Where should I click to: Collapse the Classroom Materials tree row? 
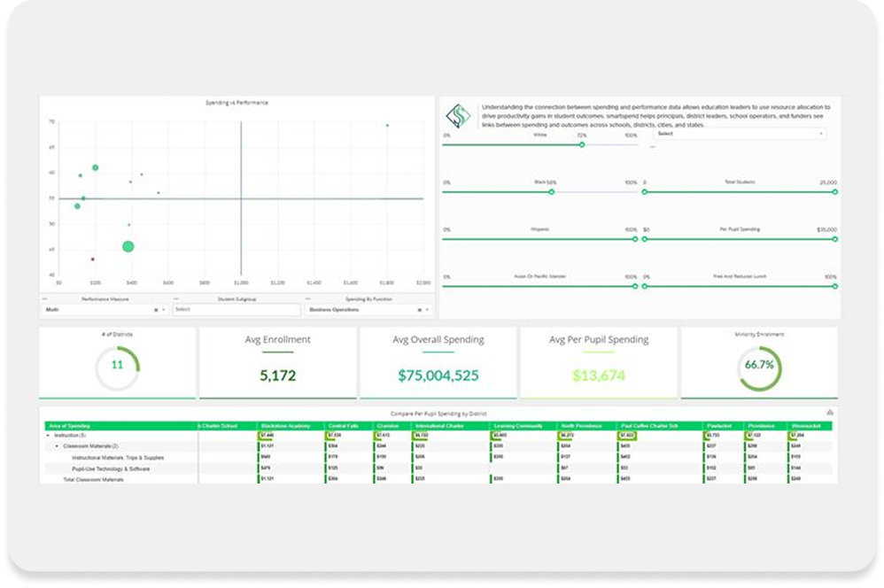click(57, 446)
